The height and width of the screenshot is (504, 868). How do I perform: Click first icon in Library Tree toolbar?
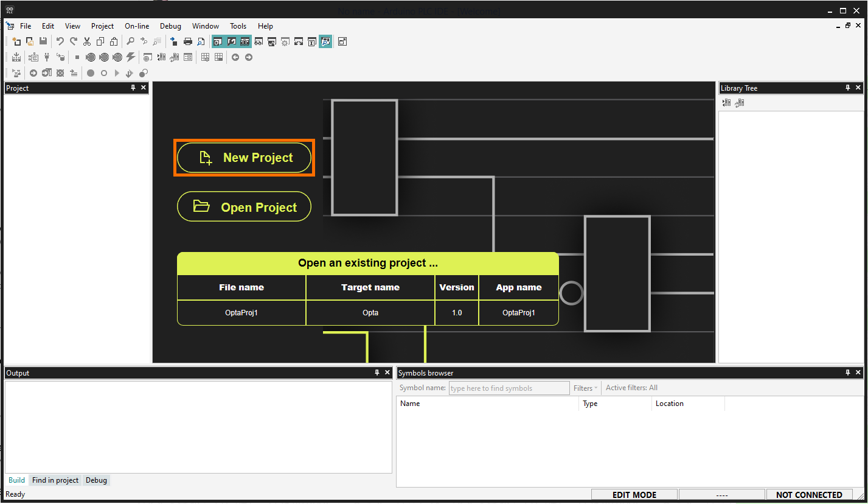tap(726, 103)
